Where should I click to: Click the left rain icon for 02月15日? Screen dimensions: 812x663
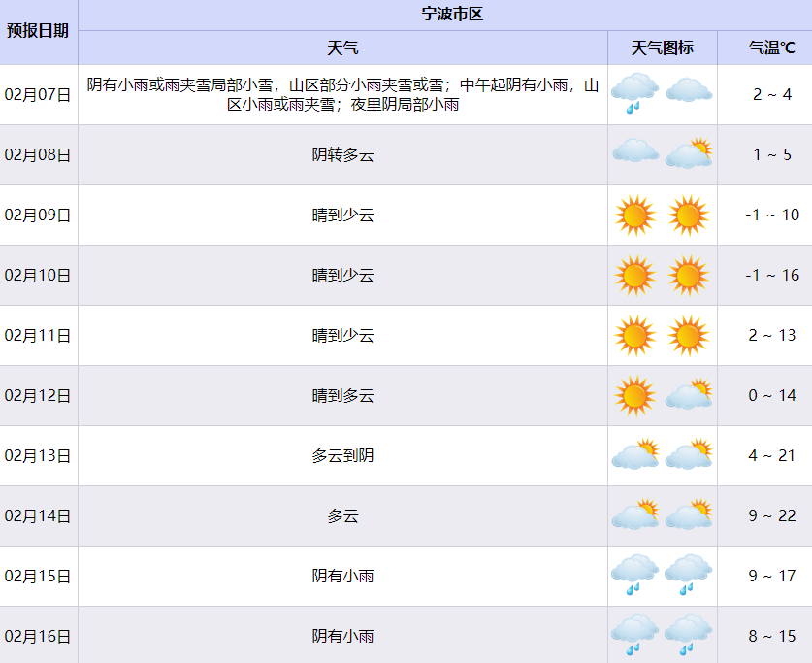point(635,575)
